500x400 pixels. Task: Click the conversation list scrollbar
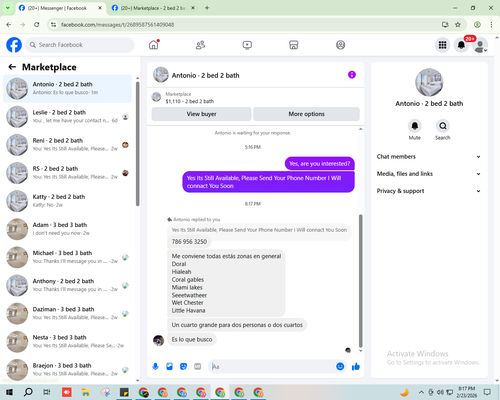pos(137,143)
